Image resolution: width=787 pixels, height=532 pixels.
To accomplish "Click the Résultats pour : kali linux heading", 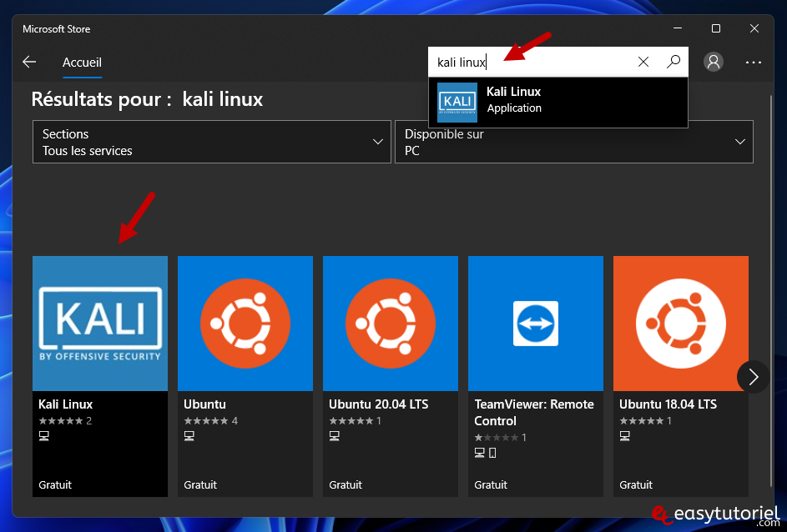I will (147, 99).
